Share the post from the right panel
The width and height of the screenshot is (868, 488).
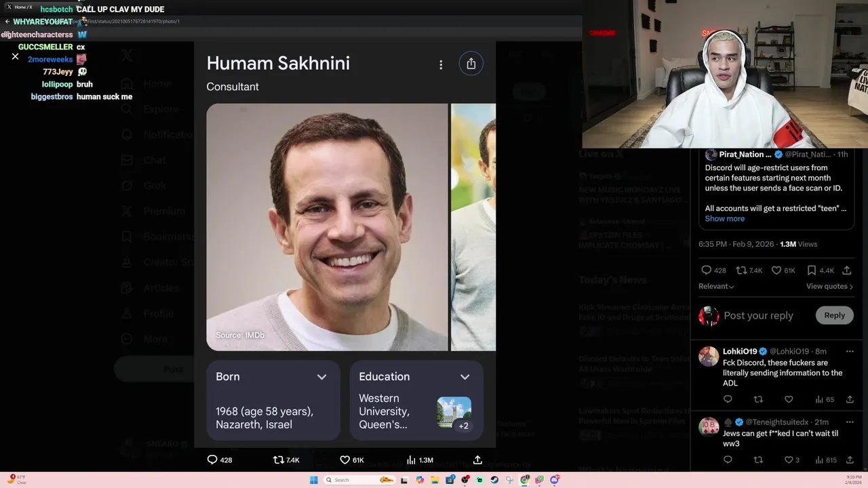tap(847, 270)
